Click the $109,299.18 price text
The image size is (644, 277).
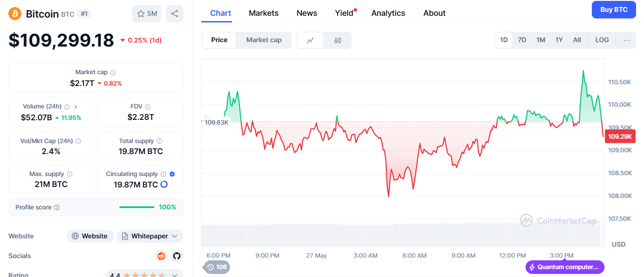61,40
